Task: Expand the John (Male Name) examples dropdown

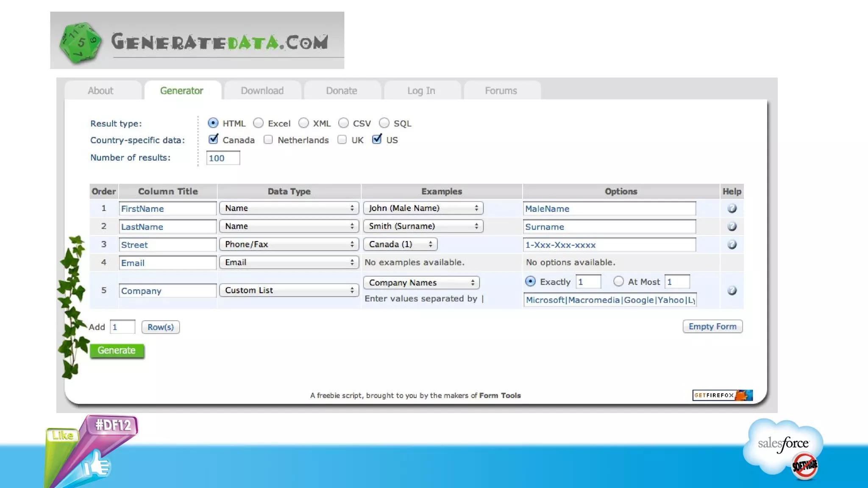Action: (x=423, y=208)
